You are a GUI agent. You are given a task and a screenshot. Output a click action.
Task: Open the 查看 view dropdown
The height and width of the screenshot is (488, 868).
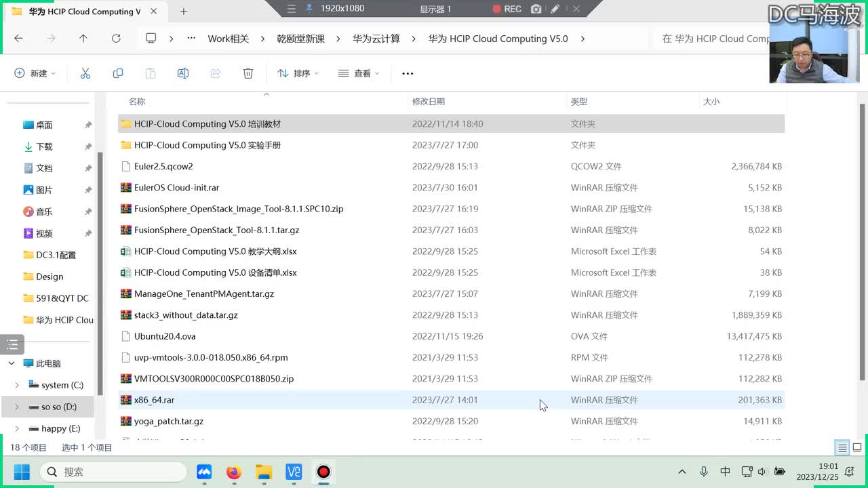359,73
